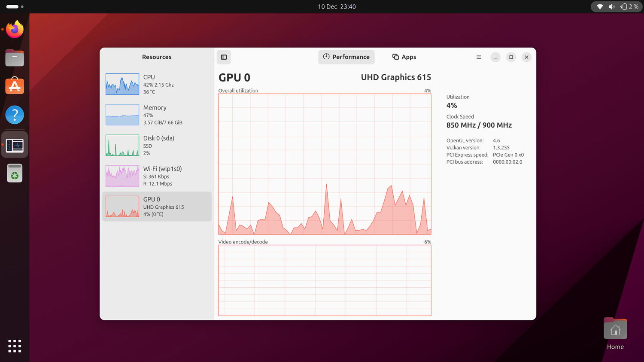This screenshot has width=644, height=362.
Task: Click the S: 361 Kbps send rate
Action: [x=156, y=176]
